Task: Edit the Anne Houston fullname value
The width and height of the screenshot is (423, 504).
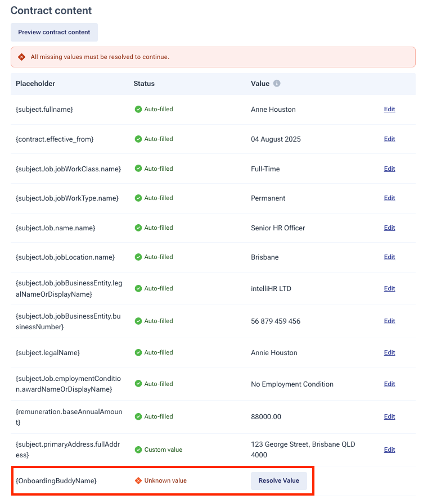Action: point(389,110)
